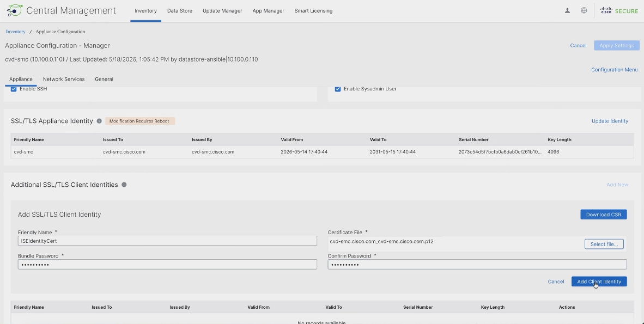Focus the Friendly Name input field
This screenshot has height=324, width=644.
(x=167, y=241)
